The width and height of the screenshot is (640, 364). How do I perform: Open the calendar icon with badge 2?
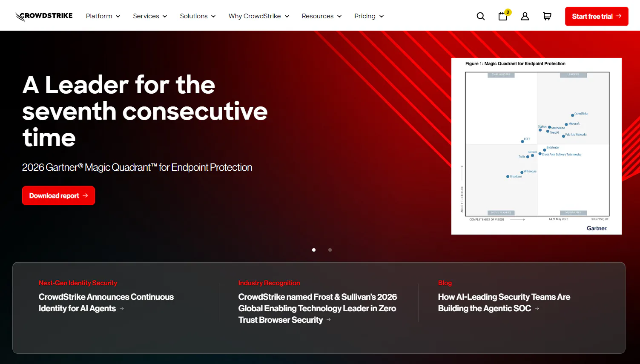pyautogui.click(x=503, y=16)
